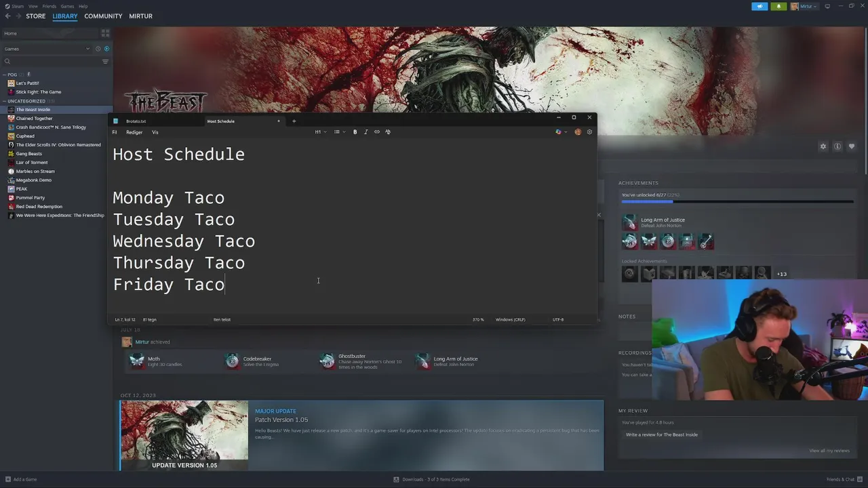Screen dimensions: 868x488
Task: Open Notepad Vis menu
Action: pyautogui.click(x=155, y=132)
